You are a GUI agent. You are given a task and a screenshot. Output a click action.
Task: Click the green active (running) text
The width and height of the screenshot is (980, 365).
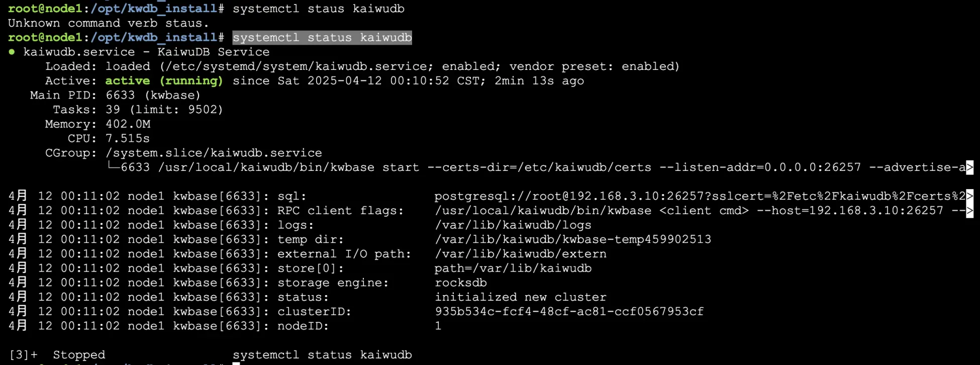(x=164, y=81)
